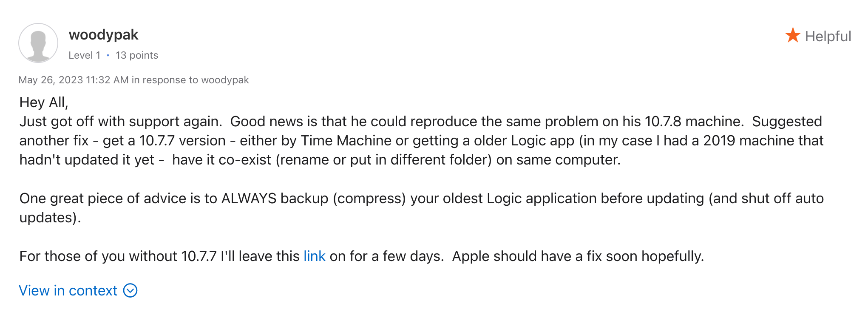Viewport: 868px width, 318px height.
Task: Click the word ALWAYS in the post
Action: tap(249, 199)
